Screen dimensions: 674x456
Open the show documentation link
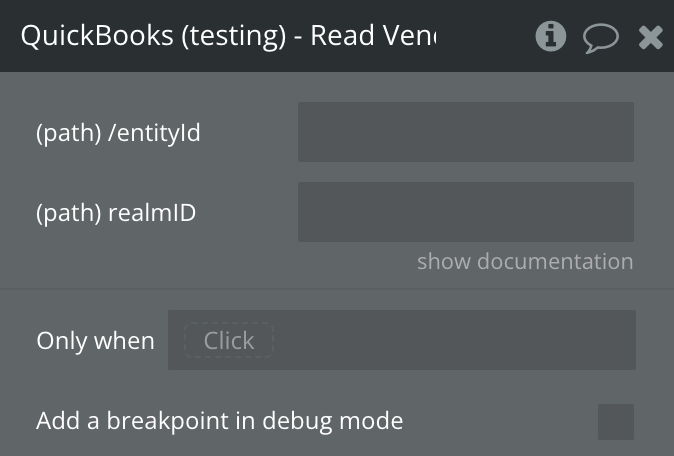point(525,262)
